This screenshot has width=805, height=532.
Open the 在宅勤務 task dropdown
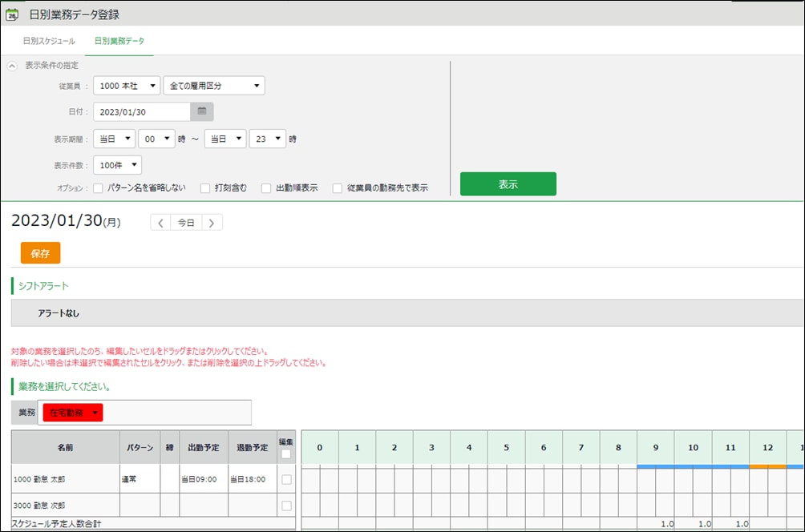click(x=74, y=413)
